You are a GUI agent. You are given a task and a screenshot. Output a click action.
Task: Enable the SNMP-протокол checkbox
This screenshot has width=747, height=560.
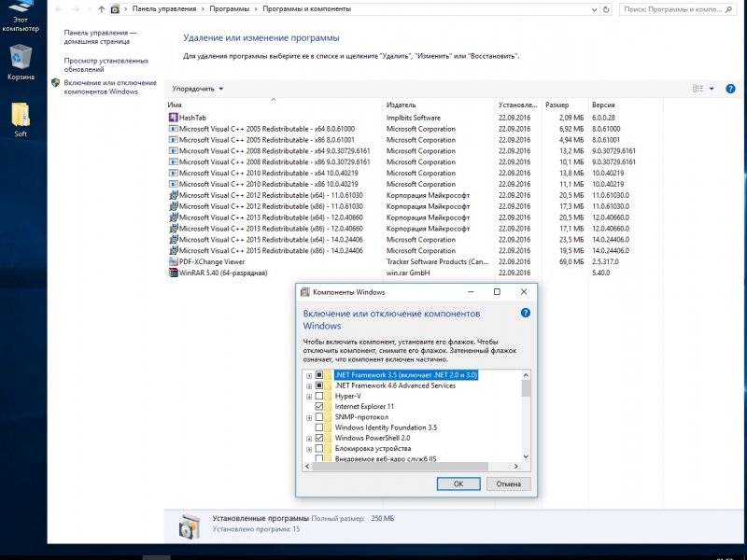tap(319, 417)
